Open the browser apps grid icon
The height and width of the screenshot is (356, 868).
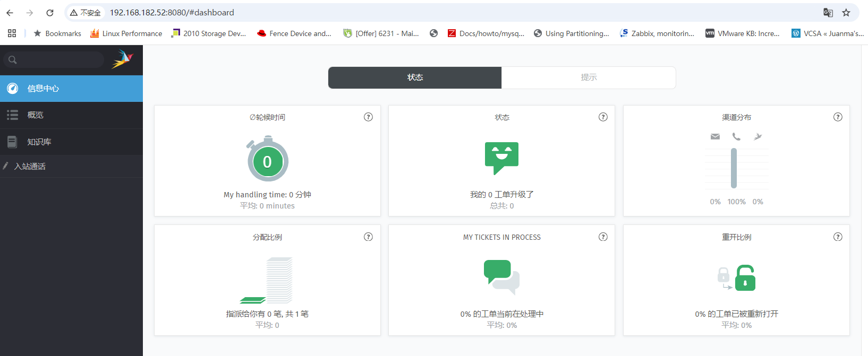point(12,33)
